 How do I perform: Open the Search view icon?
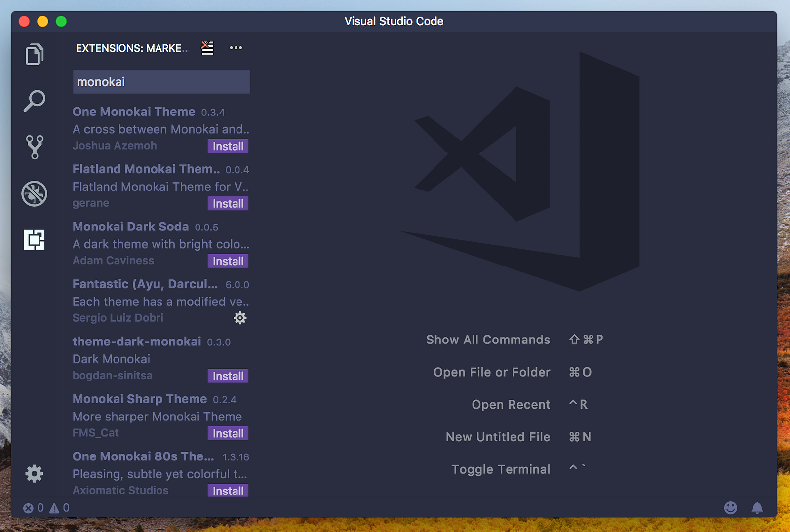(35, 101)
